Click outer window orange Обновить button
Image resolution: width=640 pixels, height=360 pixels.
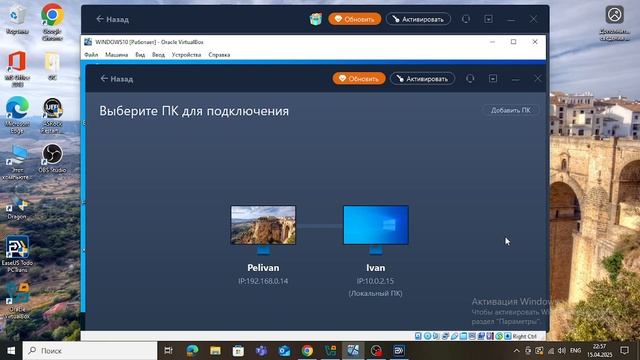click(355, 19)
